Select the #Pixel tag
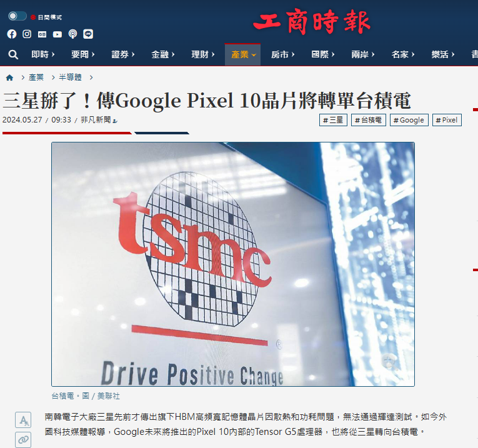Image resolution: width=478 pixels, height=448 pixels. (x=447, y=120)
